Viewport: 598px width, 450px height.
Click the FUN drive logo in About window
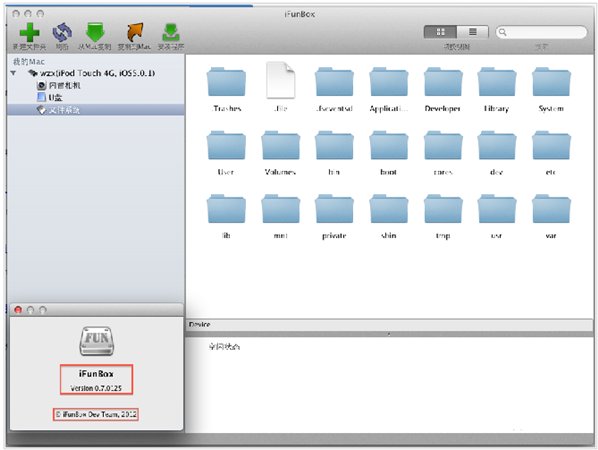coord(96,341)
